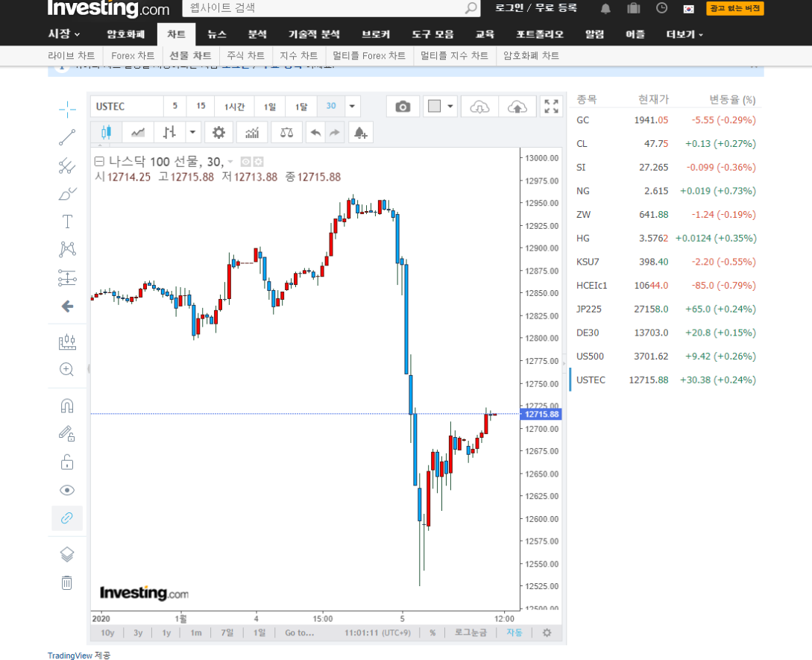Select candlestick chart style
Viewport: 812px width, 660px height.
tap(106, 133)
